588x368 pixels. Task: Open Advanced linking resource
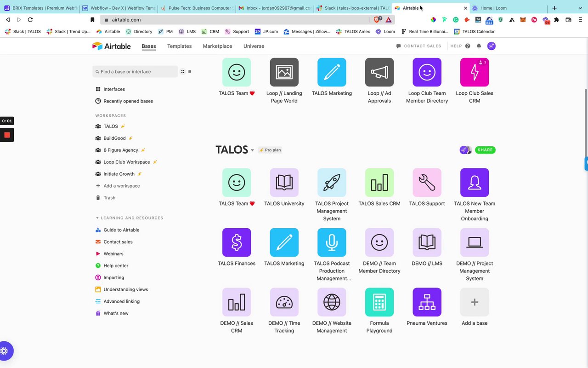click(117, 302)
